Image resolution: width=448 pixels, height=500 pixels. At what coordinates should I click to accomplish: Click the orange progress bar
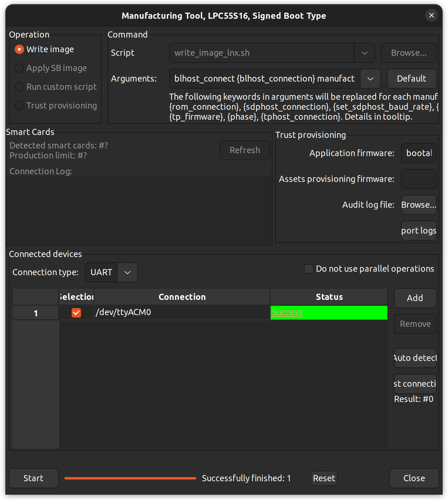(x=130, y=478)
